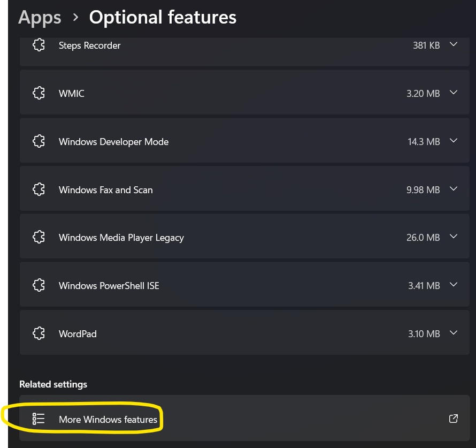Image resolution: width=476 pixels, height=448 pixels.
Task: Click the Windows Developer Mode feature icon
Action: click(x=39, y=141)
